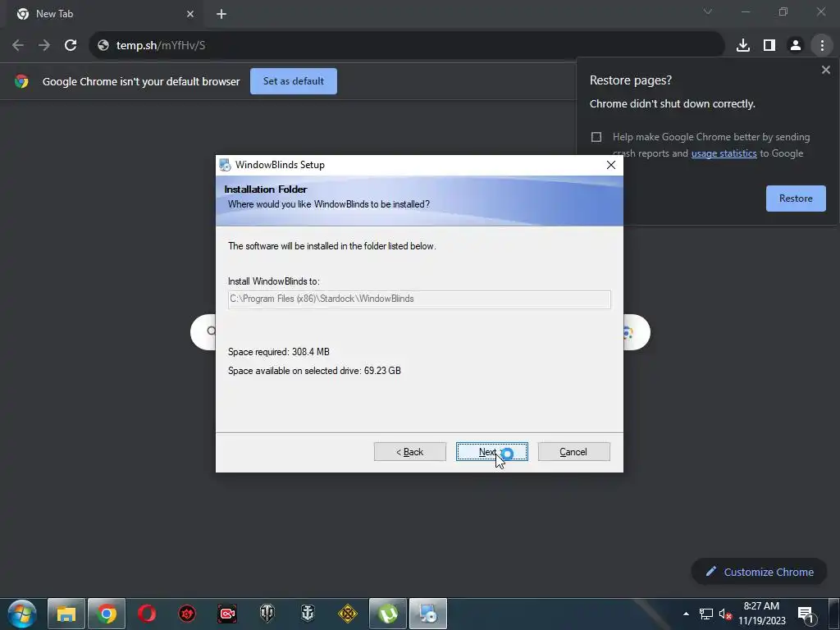Viewport: 840px width, 630px height.
Task: Open Chrome downloads icon
Action: [743, 46]
